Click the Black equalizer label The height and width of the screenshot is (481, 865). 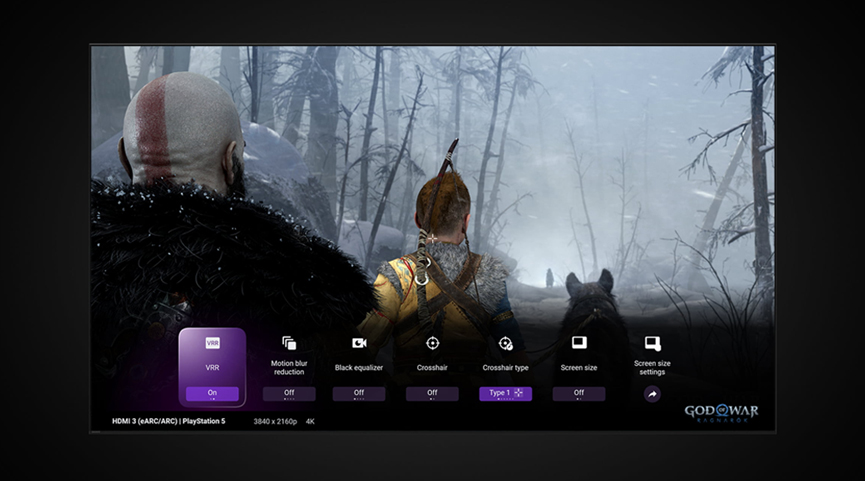pos(359,367)
